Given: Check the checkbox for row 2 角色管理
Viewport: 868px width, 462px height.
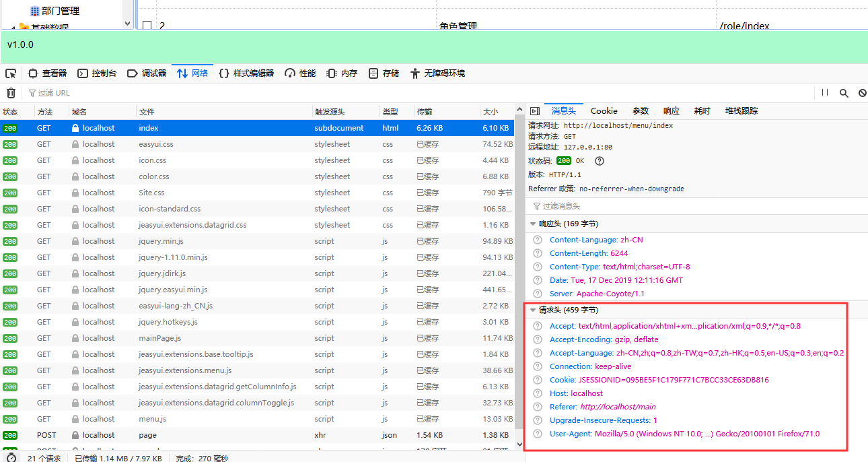Looking at the screenshot, I should [x=147, y=26].
